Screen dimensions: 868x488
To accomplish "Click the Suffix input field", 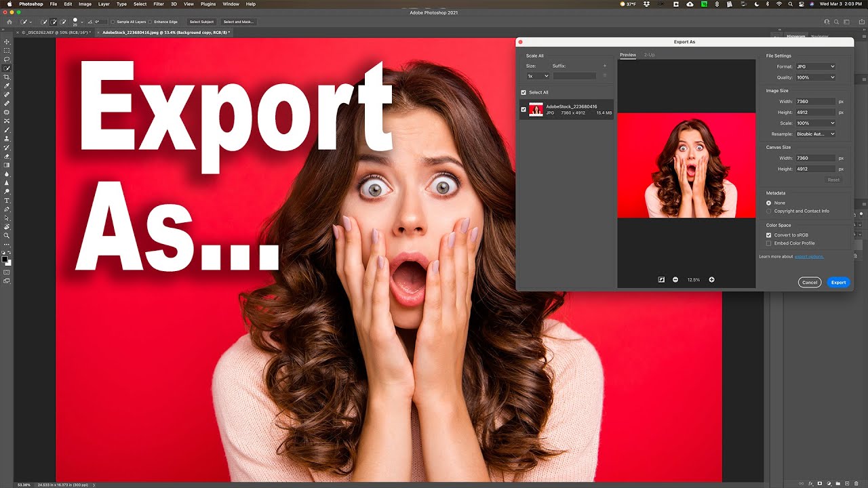I will (x=574, y=76).
